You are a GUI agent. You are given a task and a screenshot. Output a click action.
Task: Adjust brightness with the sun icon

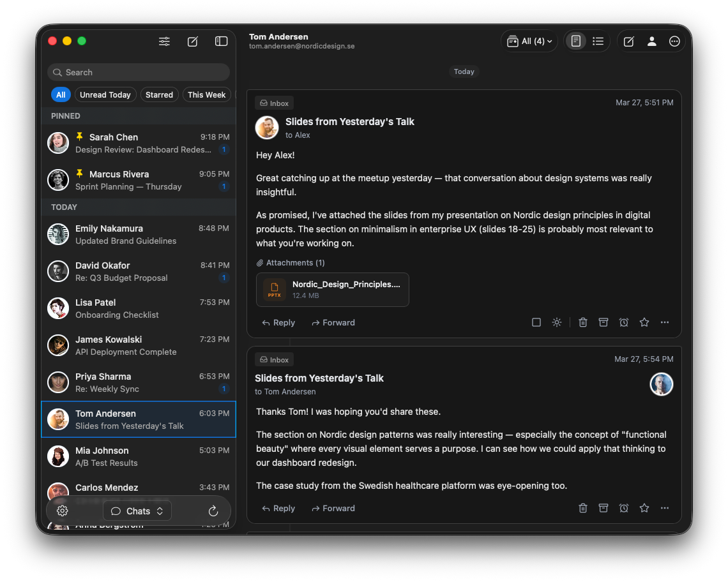pos(556,322)
